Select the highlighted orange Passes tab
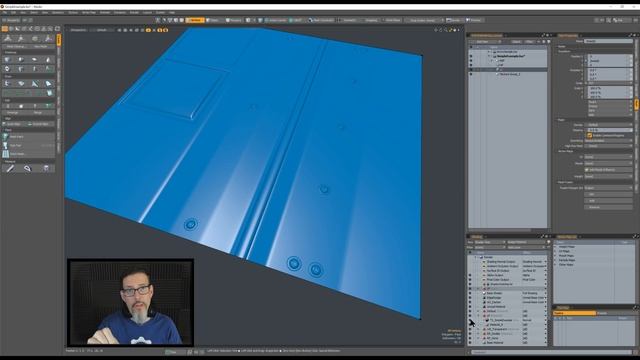This screenshot has height=360, width=640. (574, 313)
